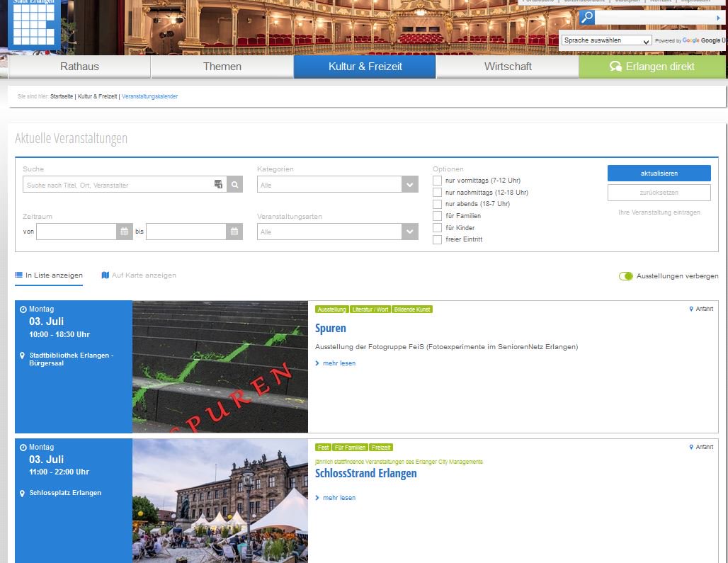Click the 'bis' date input field

pos(186,232)
